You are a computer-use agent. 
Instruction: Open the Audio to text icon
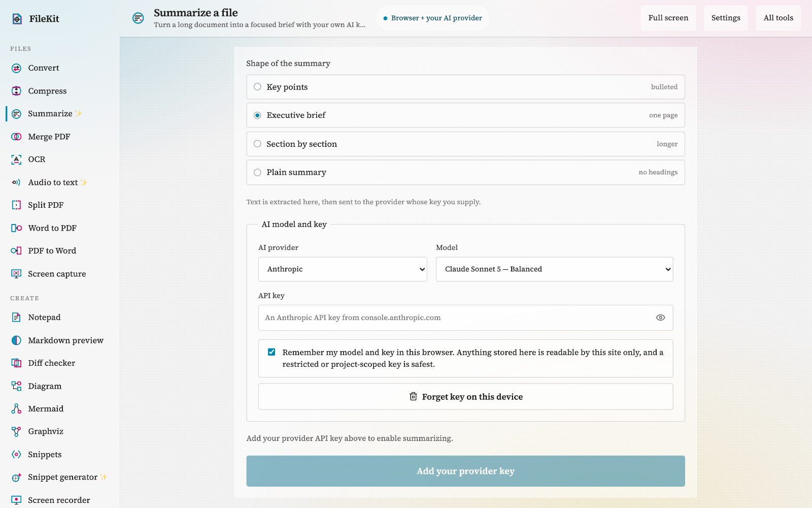point(16,182)
